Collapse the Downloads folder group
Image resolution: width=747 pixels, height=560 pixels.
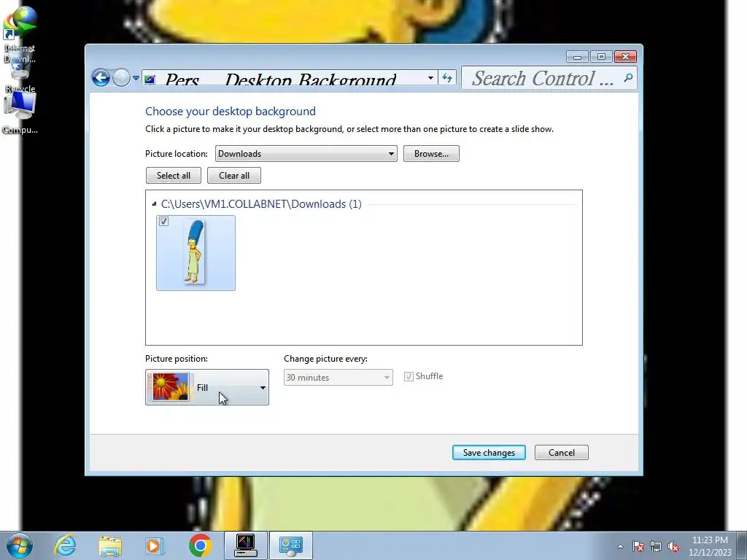(154, 204)
